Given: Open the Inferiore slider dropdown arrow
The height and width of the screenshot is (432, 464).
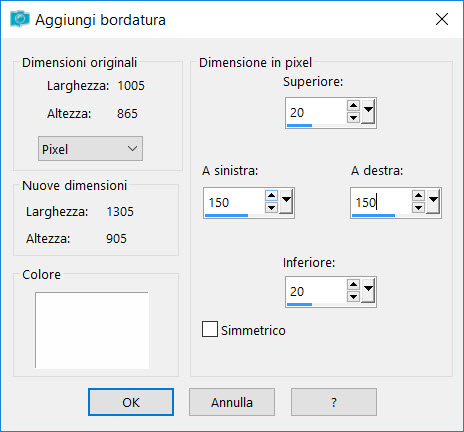Looking at the screenshot, I should (368, 290).
